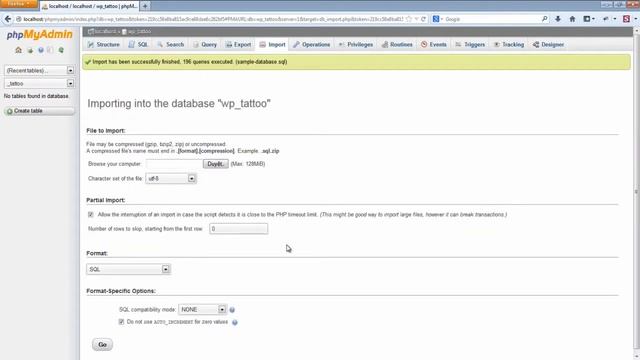Open SQL compatibility mode NONE dropdown
This screenshot has height=360, width=640.
pyautogui.click(x=202, y=309)
